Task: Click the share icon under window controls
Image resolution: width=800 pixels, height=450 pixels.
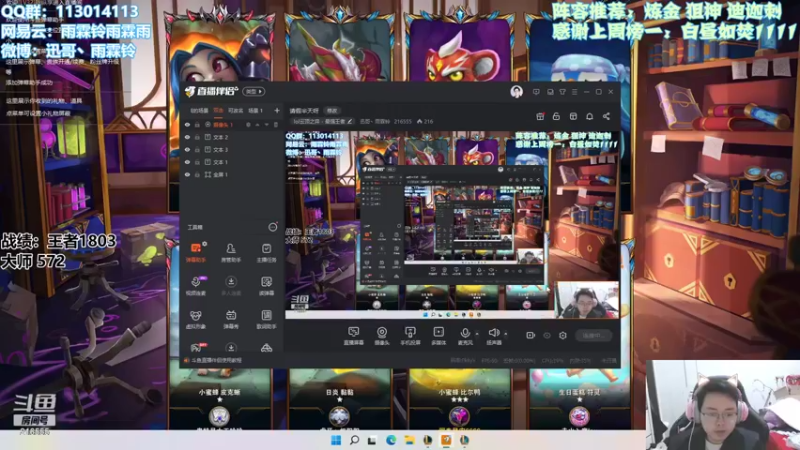Action: 606,116
